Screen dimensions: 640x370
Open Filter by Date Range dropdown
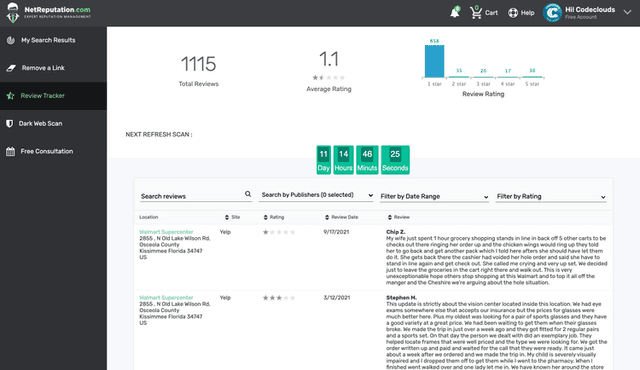434,197
